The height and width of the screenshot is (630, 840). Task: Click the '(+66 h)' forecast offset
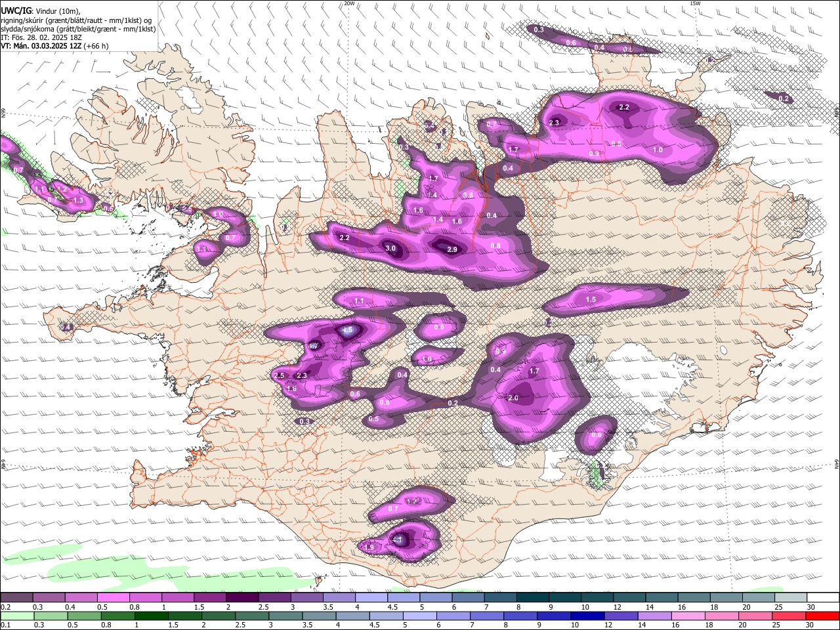point(96,46)
